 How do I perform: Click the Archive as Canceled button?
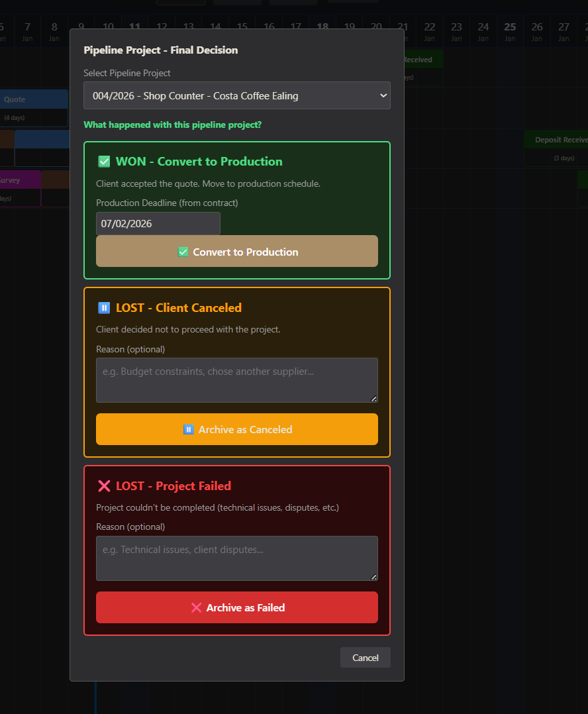[236, 429]
